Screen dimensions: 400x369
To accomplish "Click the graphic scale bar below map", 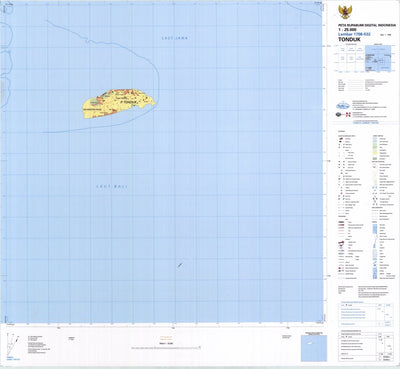I will [166, 347].
